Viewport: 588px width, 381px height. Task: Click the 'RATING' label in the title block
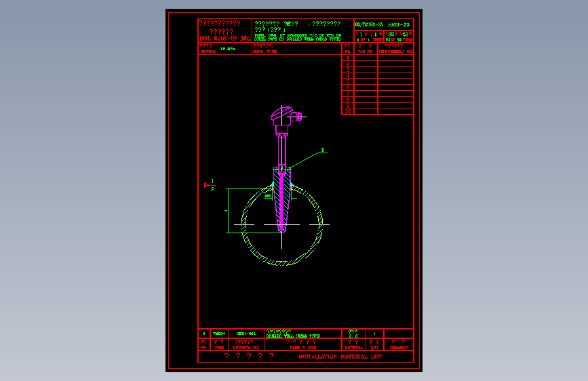pyautogui.click(x=208, y=52)
